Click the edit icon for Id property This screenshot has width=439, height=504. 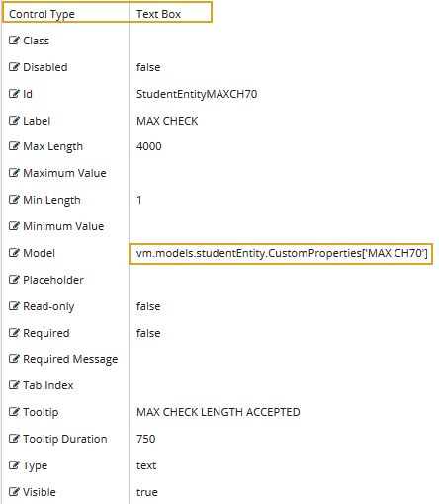point(14,94)
